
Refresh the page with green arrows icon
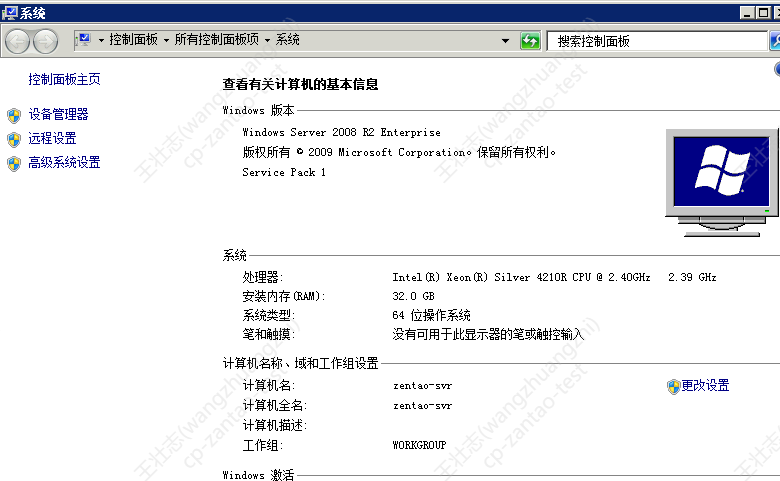pyautogui.click(x=530, y=41)
